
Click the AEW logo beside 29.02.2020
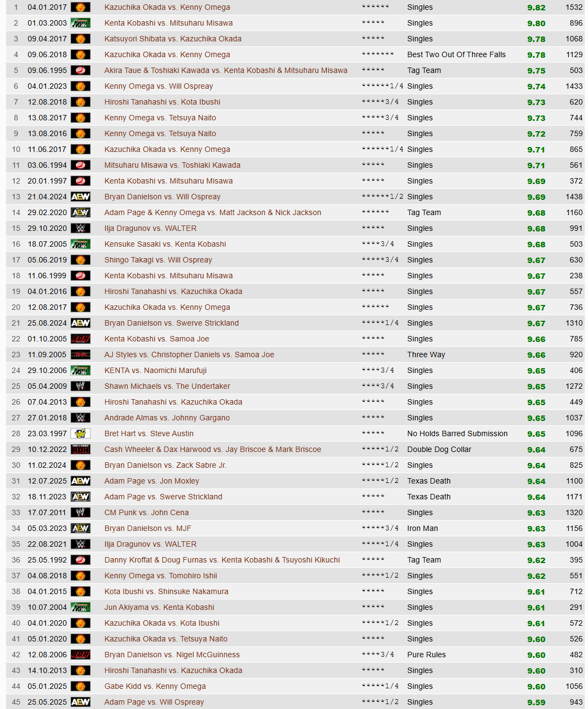coord(81,213)
